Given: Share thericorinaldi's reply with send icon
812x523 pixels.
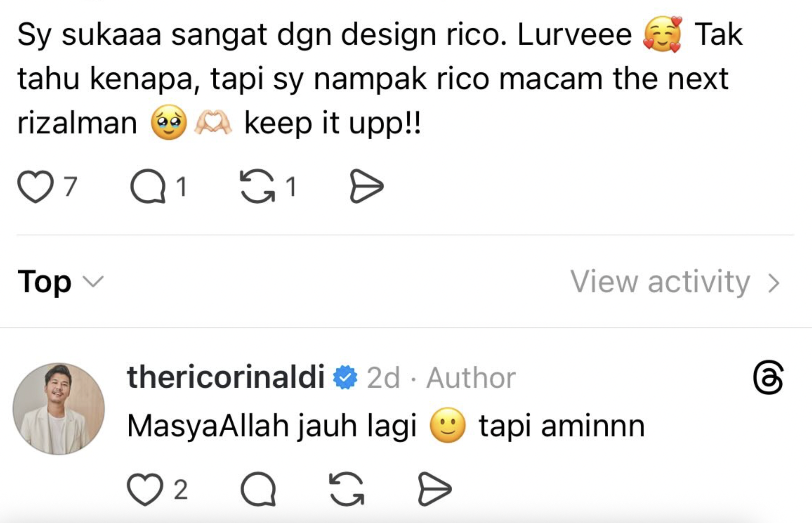Looking at the screenshot, I should pos(435,489).
